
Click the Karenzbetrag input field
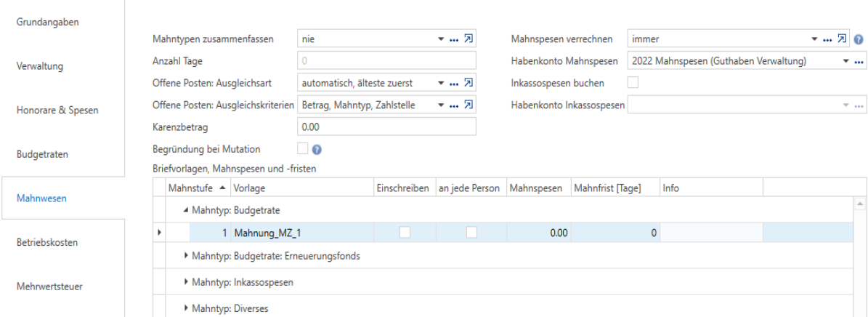[386, 127]
